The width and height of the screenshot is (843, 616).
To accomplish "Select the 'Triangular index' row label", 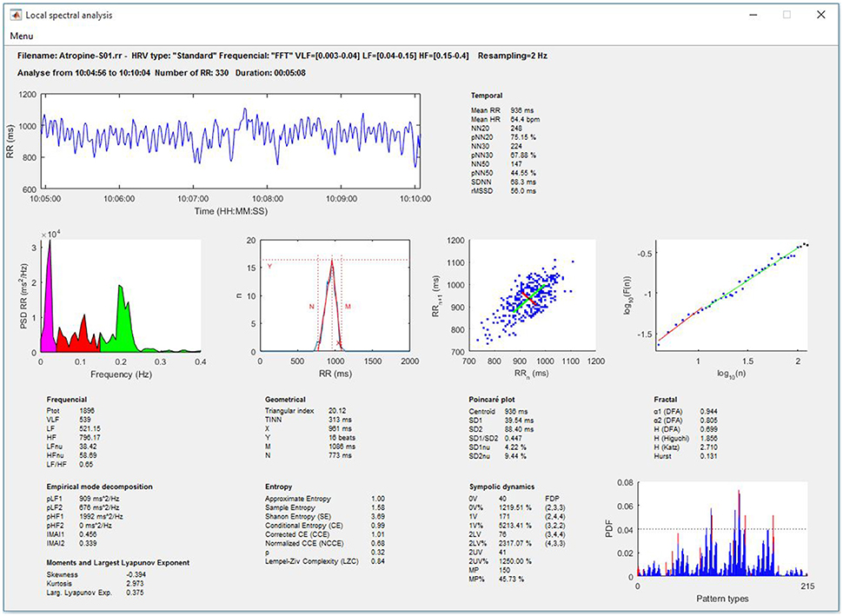I will click(x=289, y=411).
